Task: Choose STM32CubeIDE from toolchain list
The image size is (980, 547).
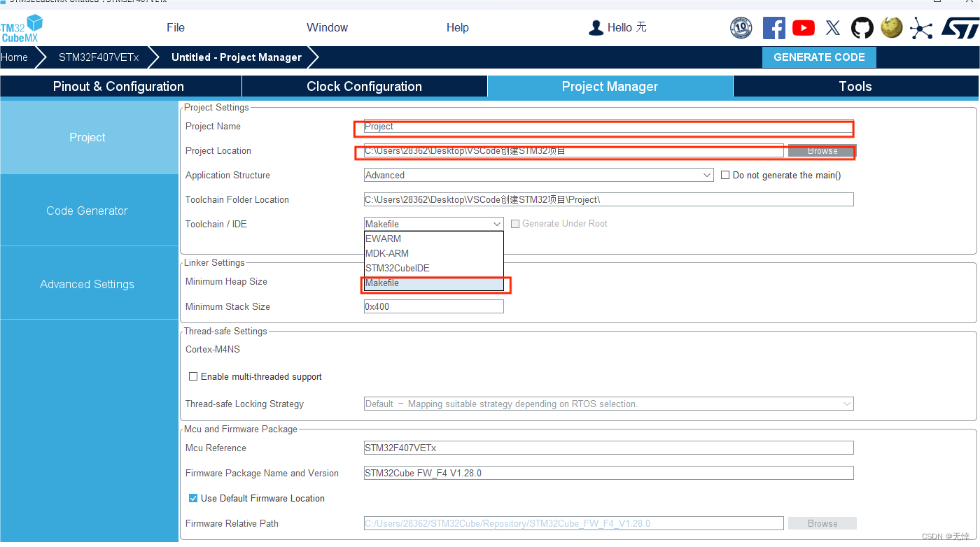Action: [433, 268]
